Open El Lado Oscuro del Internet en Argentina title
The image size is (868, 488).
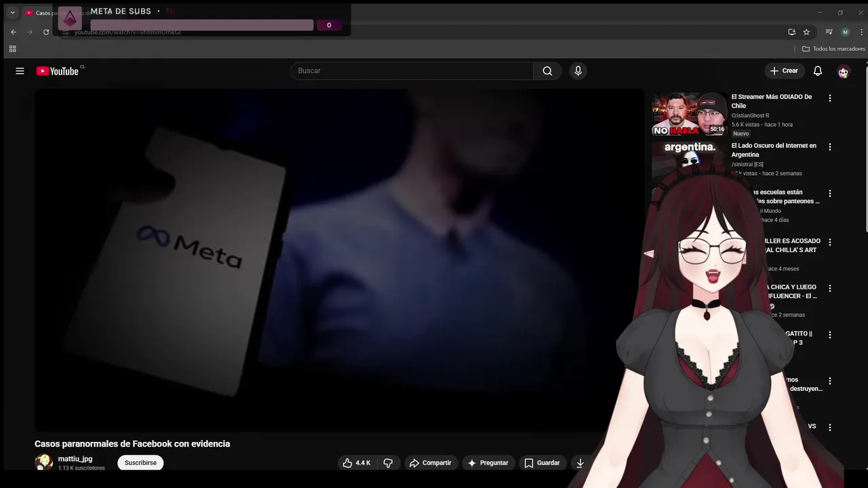pos(774,150)
